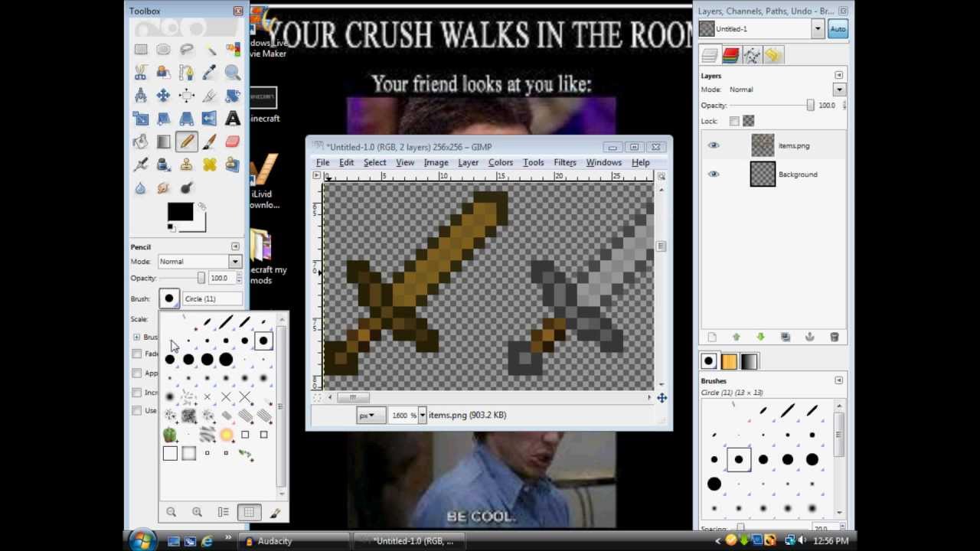The width and height of the screenshot is (980, 551).
Task: Select the Move tool
Action: click(x=164, y=96)
